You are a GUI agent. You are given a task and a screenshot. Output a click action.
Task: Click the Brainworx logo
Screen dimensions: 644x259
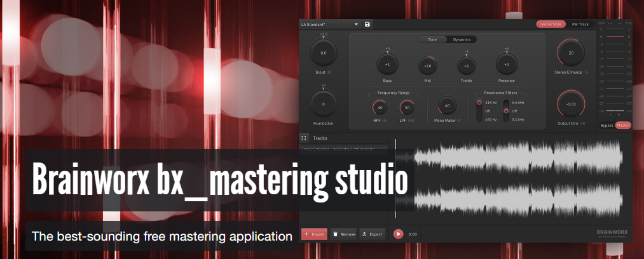(x=612, y=233)
